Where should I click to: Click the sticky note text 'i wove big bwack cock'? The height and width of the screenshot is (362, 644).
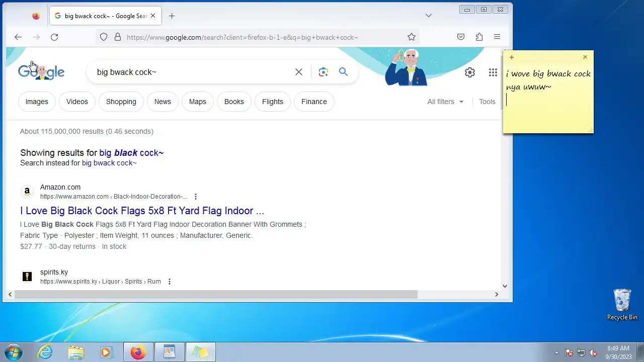click(x=548, y=74)
